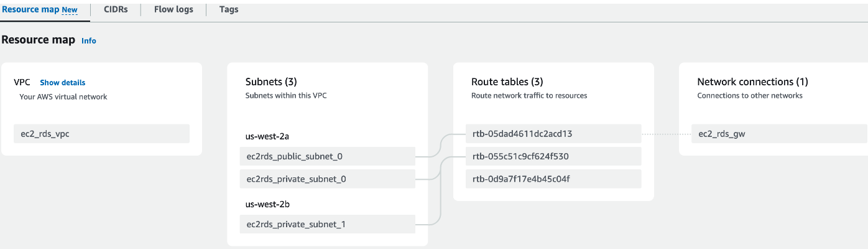This screenshot has width=868, height=249.
Task: Select the Tags tab
Action: point(229,9)
